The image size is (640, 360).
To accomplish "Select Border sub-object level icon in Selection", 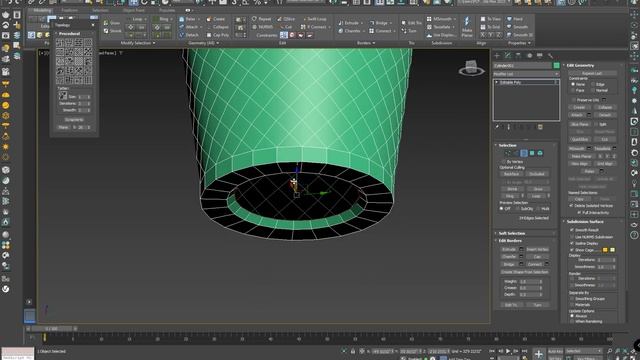I will pyautogui.click(x=524, y=153).
